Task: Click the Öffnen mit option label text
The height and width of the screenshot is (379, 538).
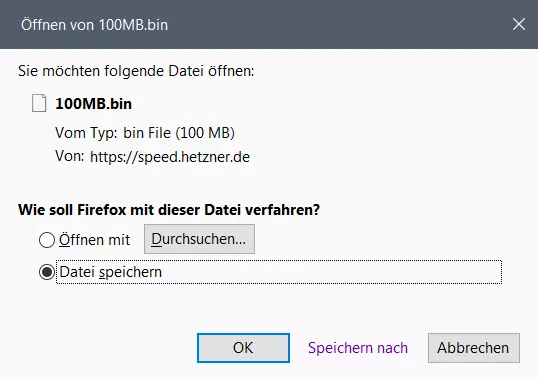Action: point(94,239)
